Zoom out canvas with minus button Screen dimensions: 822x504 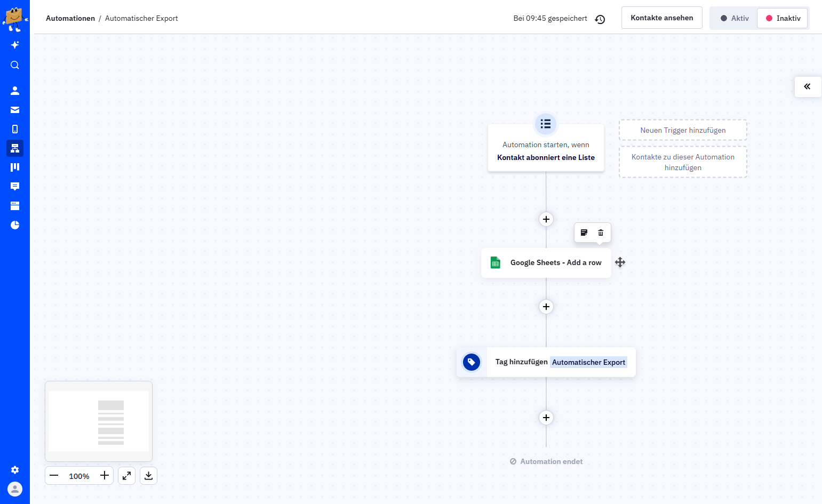(54, 476)
